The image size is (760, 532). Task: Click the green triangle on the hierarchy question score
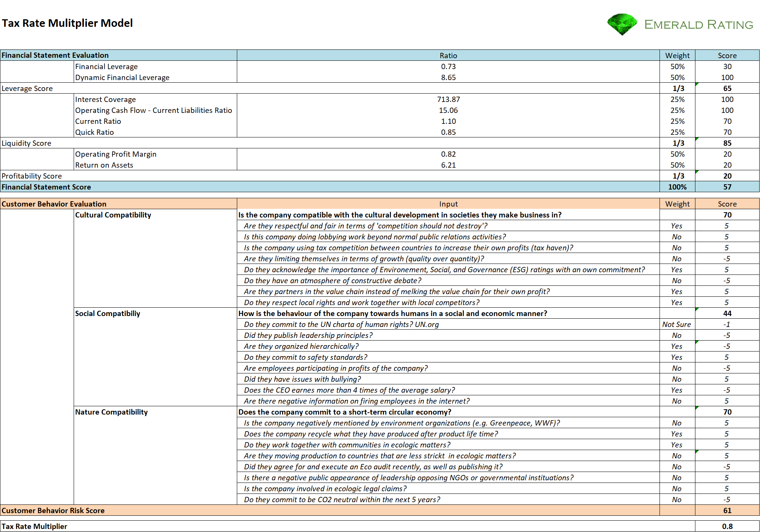pyautogui.click(x=697, y=342)
